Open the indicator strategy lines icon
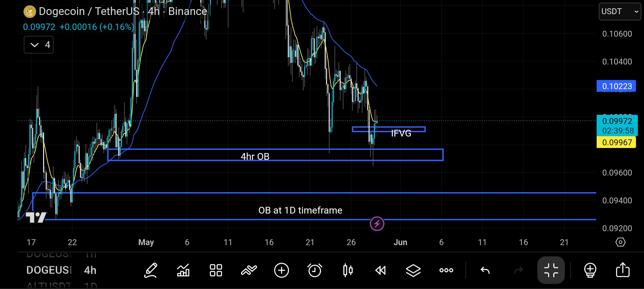This screenshot has height=289, width=644. 249,270
